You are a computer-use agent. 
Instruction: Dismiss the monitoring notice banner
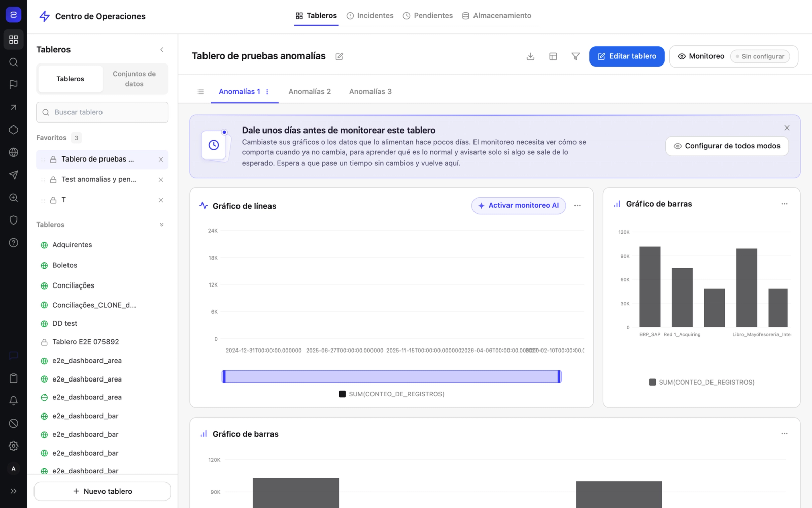tap(787, 128)
